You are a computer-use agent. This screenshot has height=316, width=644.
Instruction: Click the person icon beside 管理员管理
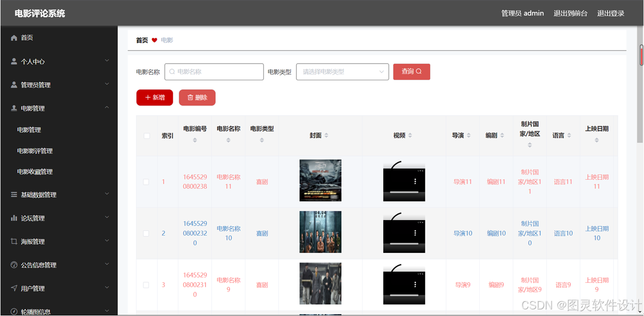[x=14, y=85]
